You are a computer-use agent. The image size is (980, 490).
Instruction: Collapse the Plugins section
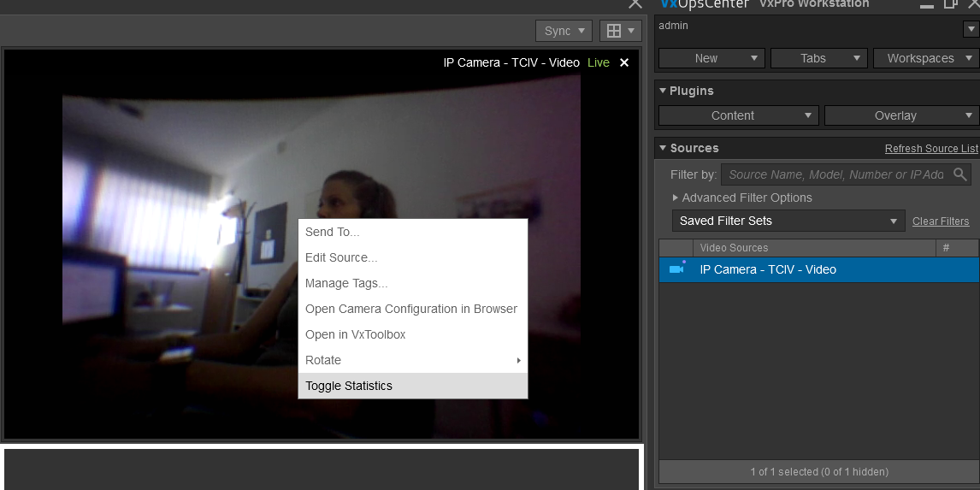663,91
